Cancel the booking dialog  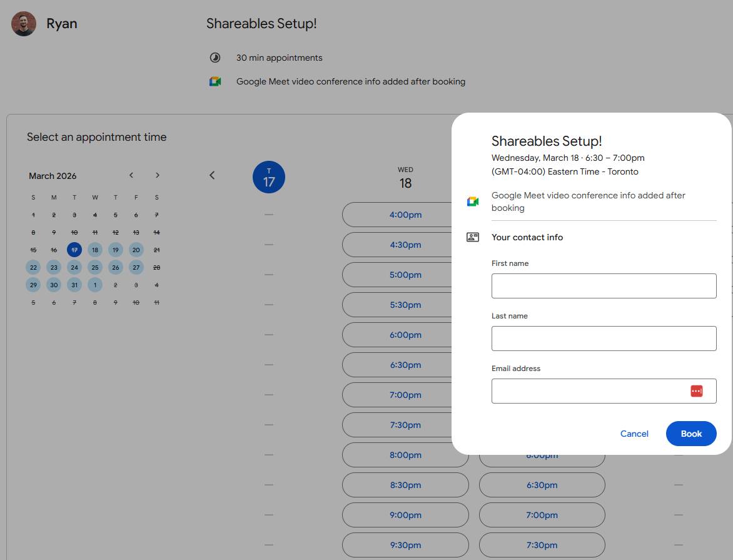click(634, 434)
